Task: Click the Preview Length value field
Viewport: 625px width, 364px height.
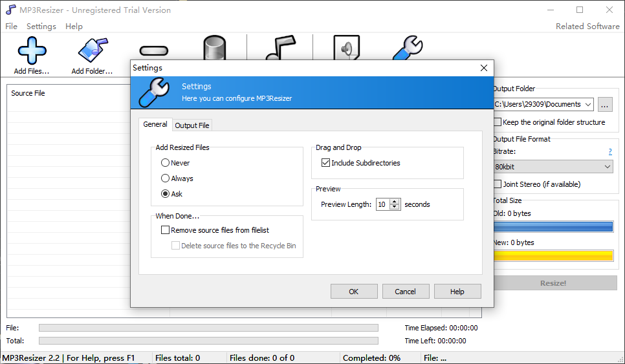Action: click(x=382, y=204)
